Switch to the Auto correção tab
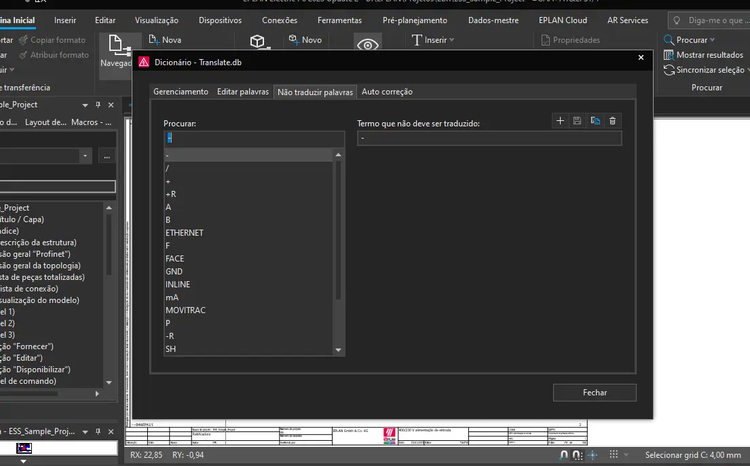Viewport: 750px width, 466px height. (387, 92)
